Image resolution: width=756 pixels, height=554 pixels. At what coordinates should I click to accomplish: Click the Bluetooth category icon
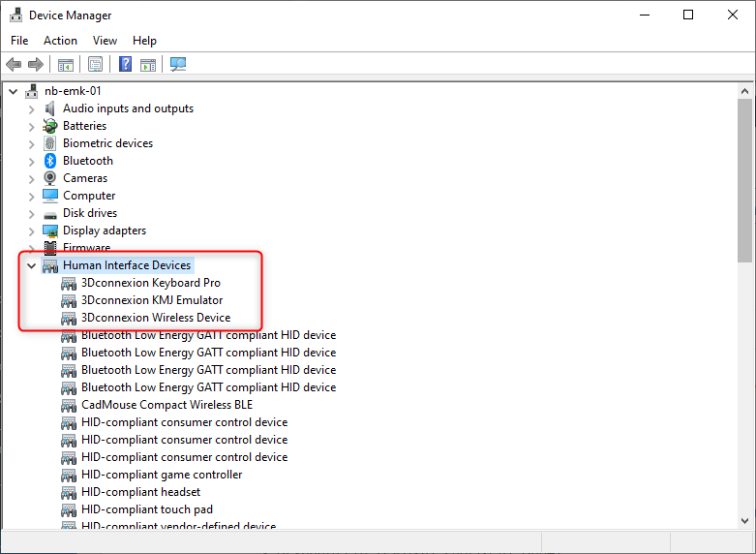pos(50,161)
